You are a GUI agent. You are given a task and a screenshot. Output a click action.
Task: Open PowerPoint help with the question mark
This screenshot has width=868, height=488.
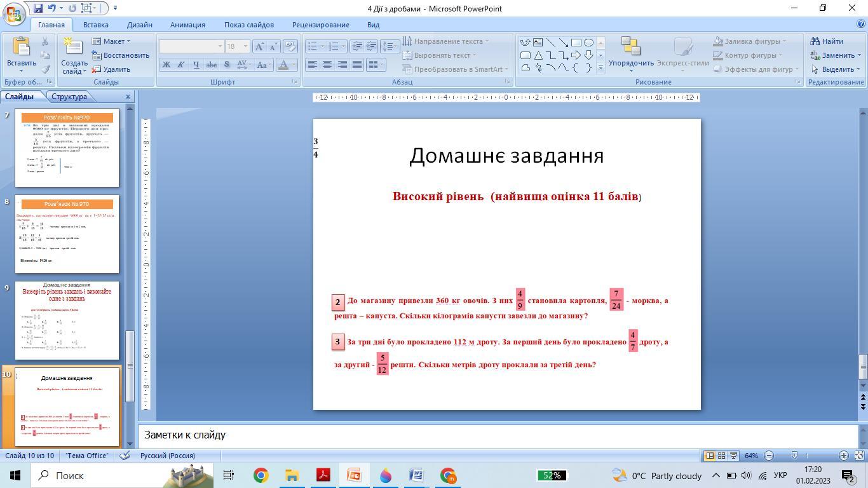click(861, 25)
